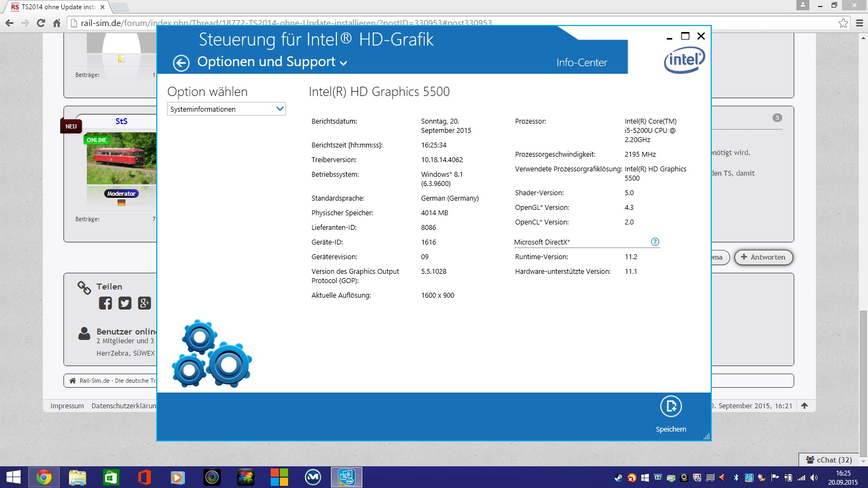Select the Intel(R) HD Graphics 5500 heading
The width and height of the screenshot is (868, 488).
click(379, 92)
